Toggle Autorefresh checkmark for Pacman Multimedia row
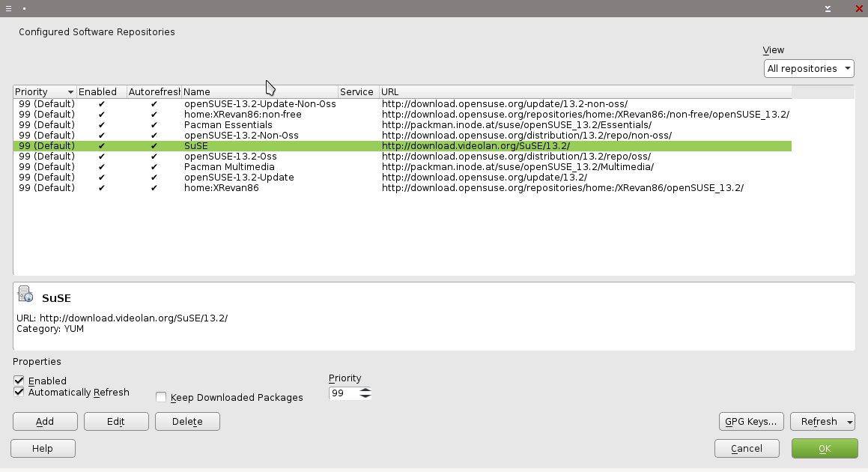Image resolution: width=868 pixels, height=472 pixels. click(154, 167)
